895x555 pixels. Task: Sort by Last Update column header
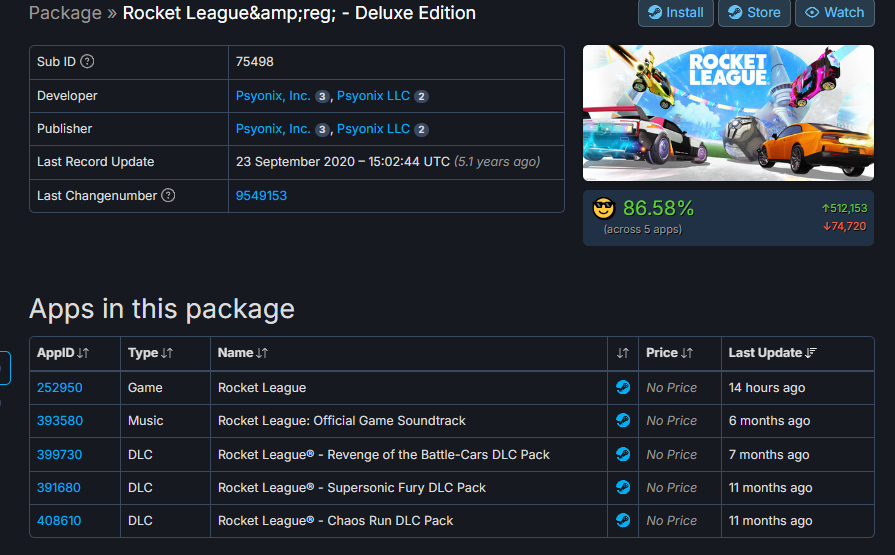(x=772, y=353)
